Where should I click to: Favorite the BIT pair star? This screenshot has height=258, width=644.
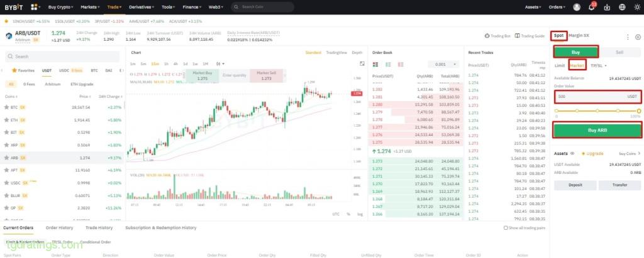click(6, 132)
